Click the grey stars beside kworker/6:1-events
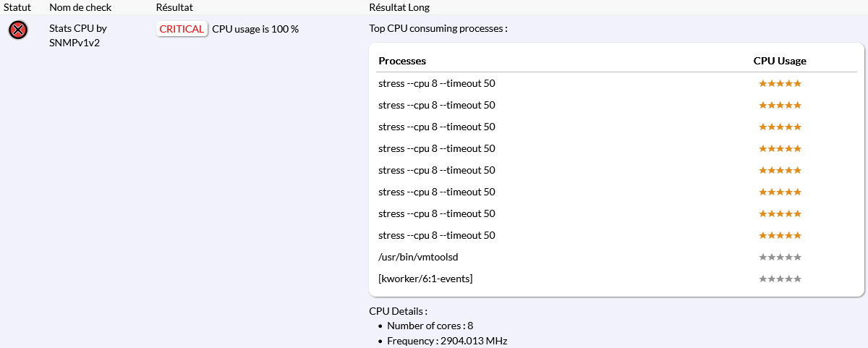 (x=780, y=279)
